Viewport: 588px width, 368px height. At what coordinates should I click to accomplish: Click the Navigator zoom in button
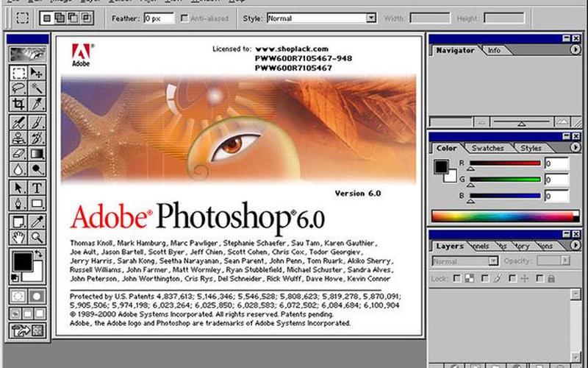(x=562, y=122)
